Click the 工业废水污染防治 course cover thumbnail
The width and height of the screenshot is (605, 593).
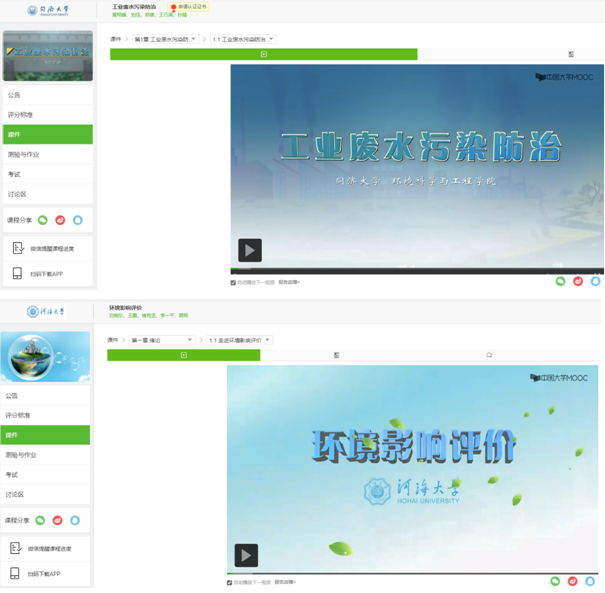click(48, 56)
